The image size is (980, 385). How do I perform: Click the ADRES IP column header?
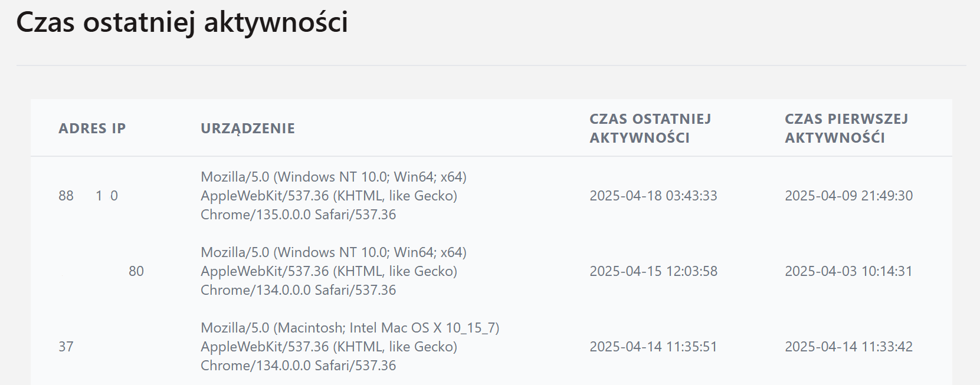pos(92,129)
